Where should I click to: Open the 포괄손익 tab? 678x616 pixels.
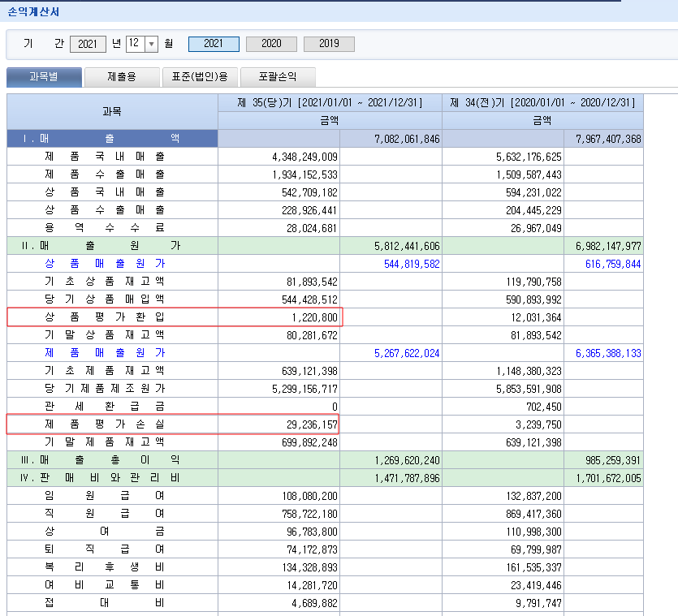[278, 77]
